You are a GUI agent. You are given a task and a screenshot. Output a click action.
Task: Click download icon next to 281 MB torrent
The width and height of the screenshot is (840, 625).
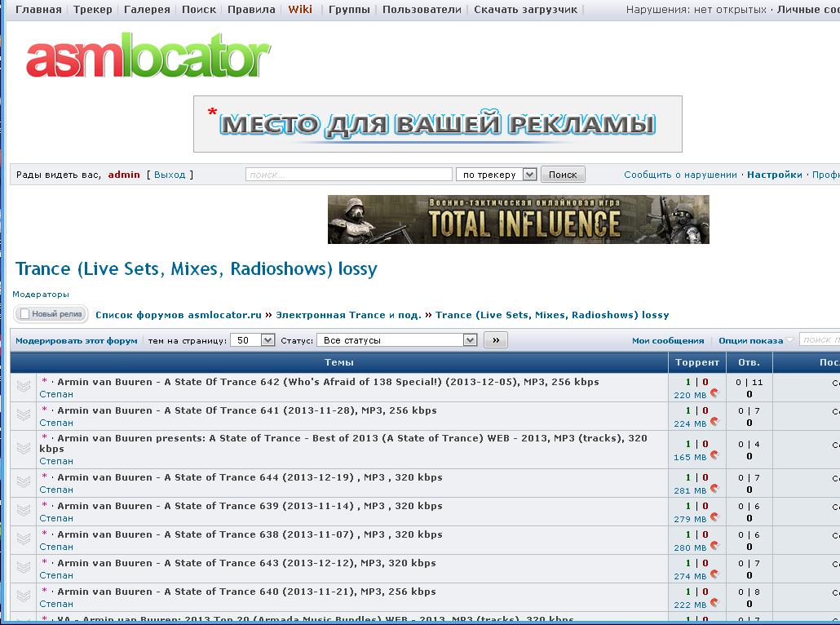point(714,489)
